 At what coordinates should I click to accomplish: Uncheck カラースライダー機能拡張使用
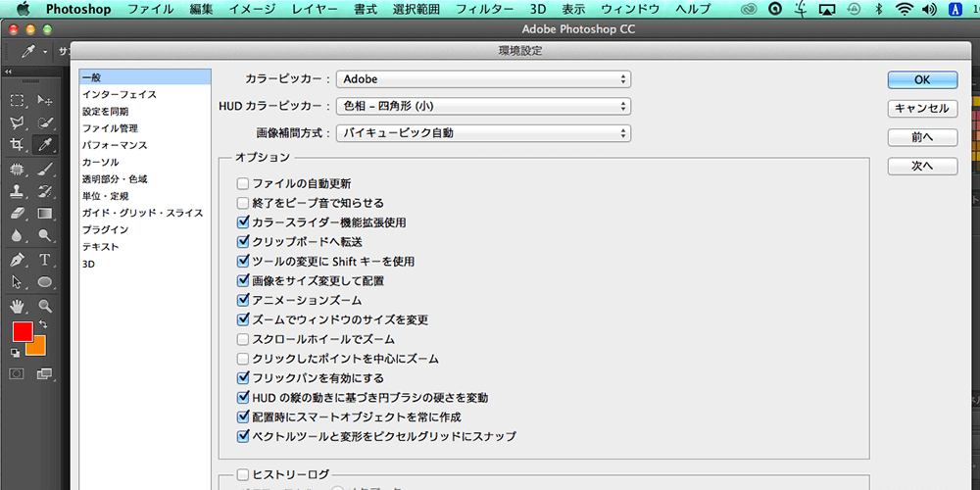(243, 222)
